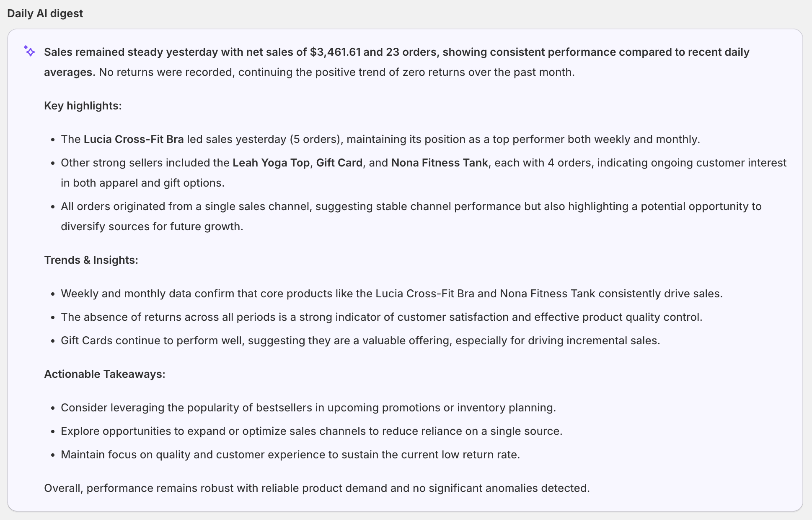
Task: Click the "Overall, performance remains robust" closing sentence
Action: click(316, 488)
